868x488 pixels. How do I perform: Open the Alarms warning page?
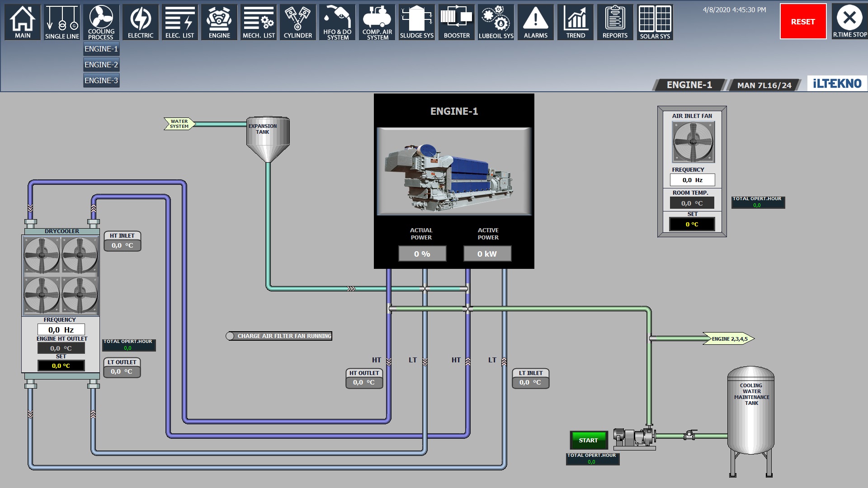(535, 22)
